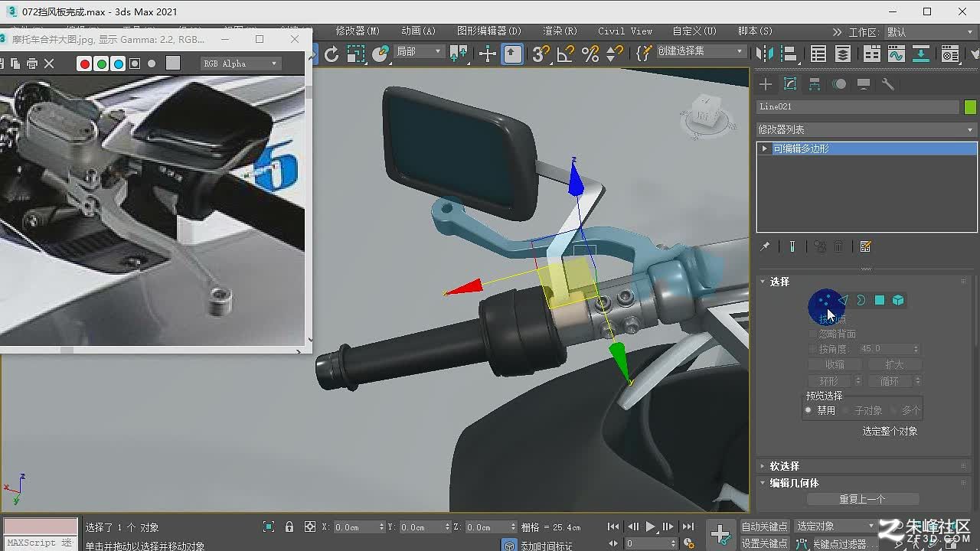980x551 pixels.
Task: Toggle Selection Lock padlock icon
Action: [x=289, y=527]
